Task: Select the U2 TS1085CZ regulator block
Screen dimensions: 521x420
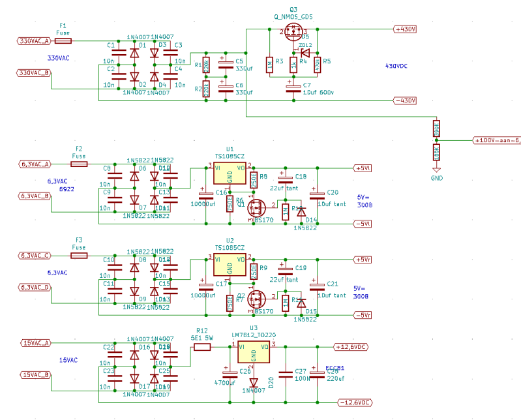Action: coord(230,265)
